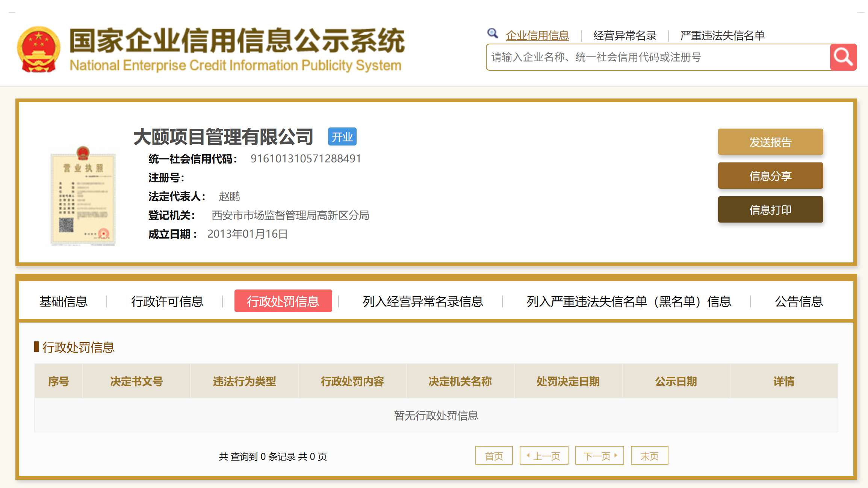
Task: Select the 行政处罚信息 tab
Action: pos(283,301)
